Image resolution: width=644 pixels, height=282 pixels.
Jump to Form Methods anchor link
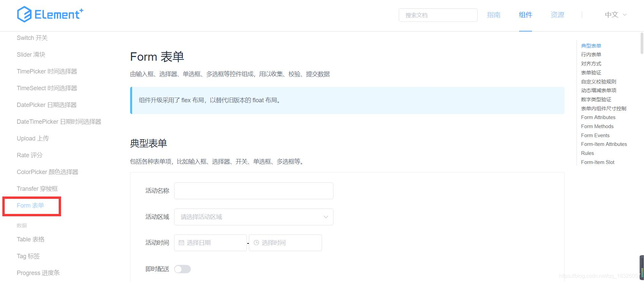point(597,126)
